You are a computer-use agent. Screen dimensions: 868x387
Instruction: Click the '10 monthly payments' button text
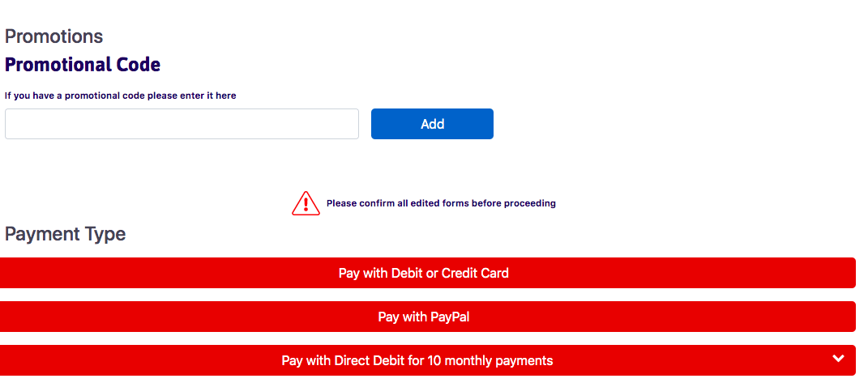490,361
